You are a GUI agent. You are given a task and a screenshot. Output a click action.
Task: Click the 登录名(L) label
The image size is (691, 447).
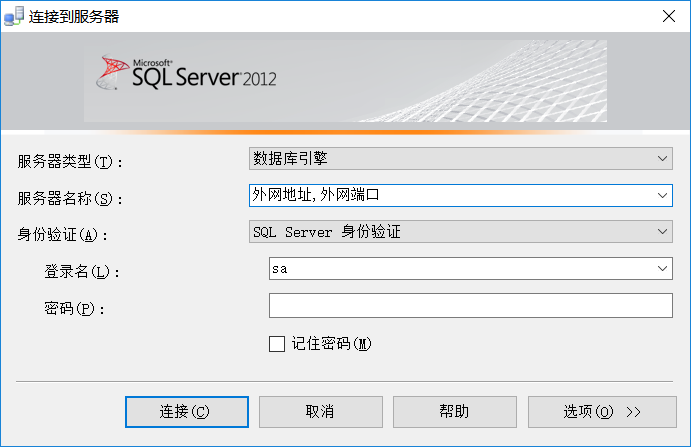82,272
